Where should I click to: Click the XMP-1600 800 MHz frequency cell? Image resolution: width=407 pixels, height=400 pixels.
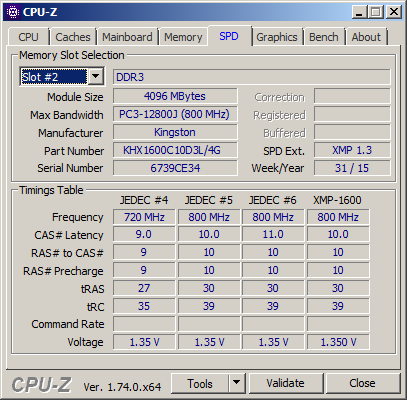pos(338,217)
